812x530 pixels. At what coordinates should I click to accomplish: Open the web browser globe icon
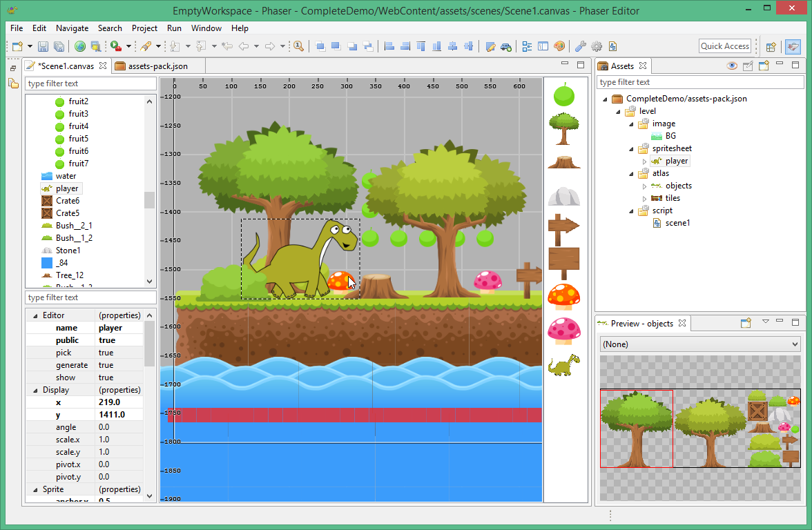80,47
